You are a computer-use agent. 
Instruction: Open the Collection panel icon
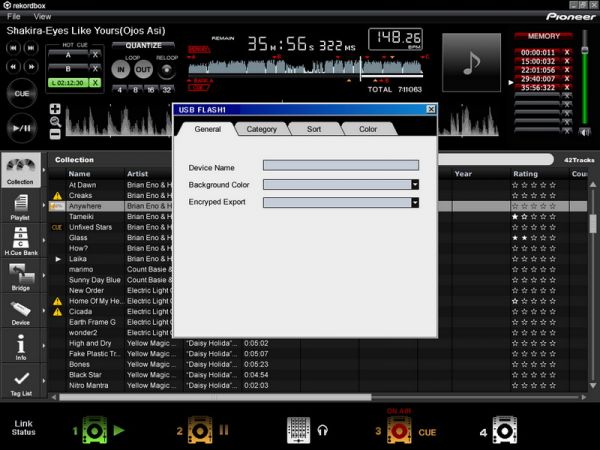[x=21, y=170]
